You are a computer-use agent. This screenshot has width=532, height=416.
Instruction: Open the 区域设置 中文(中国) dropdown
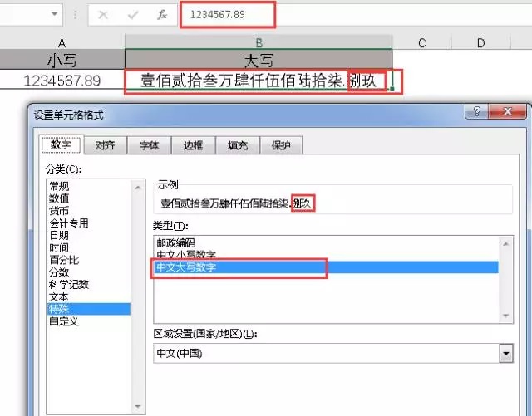point(506,353)
